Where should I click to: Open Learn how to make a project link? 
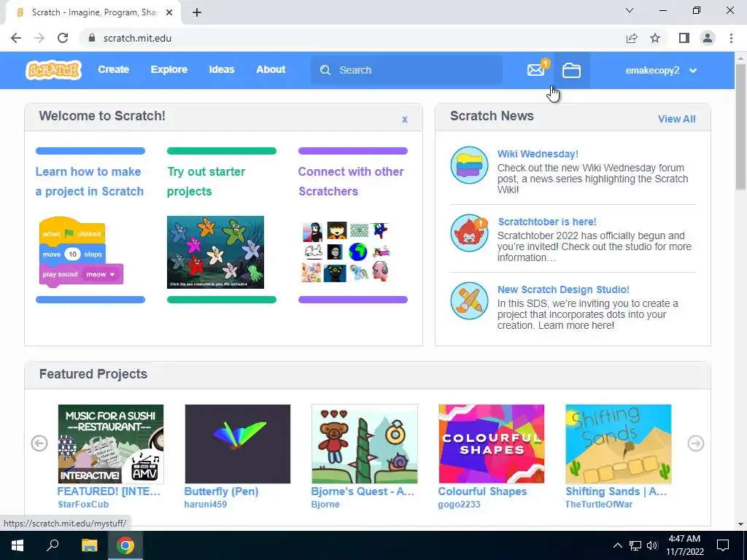(x=90, y=181)
